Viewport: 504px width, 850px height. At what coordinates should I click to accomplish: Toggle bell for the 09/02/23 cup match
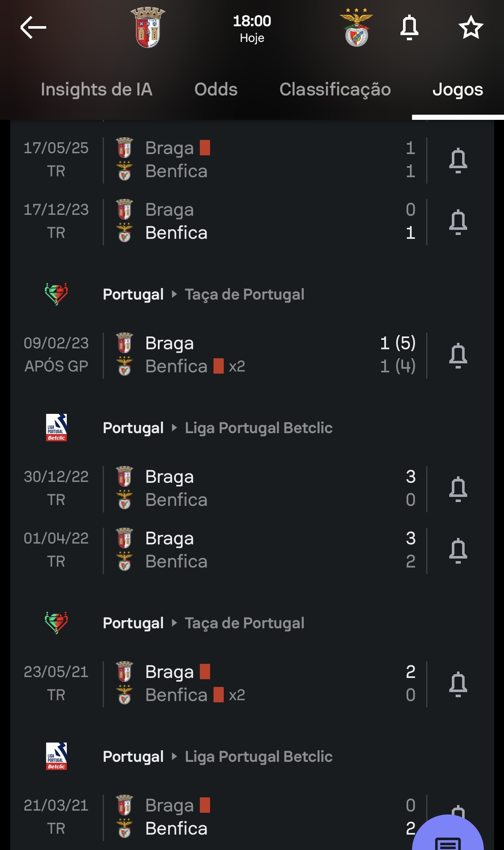(458, 356)
